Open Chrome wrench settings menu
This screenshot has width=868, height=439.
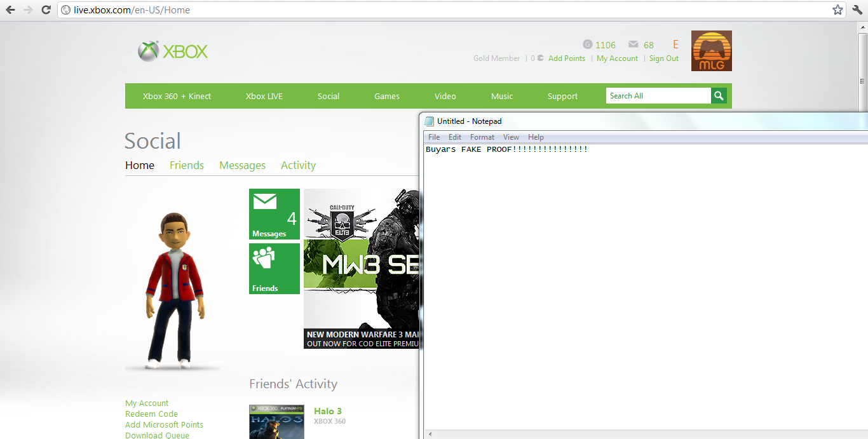pos(857,10)
